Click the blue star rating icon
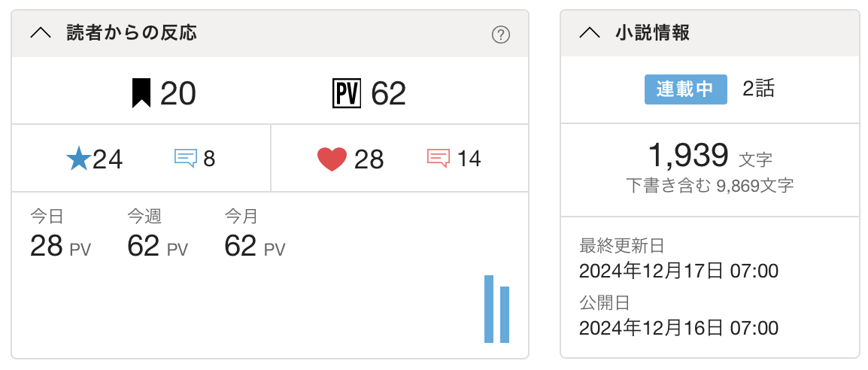 (x=78, y=159)
